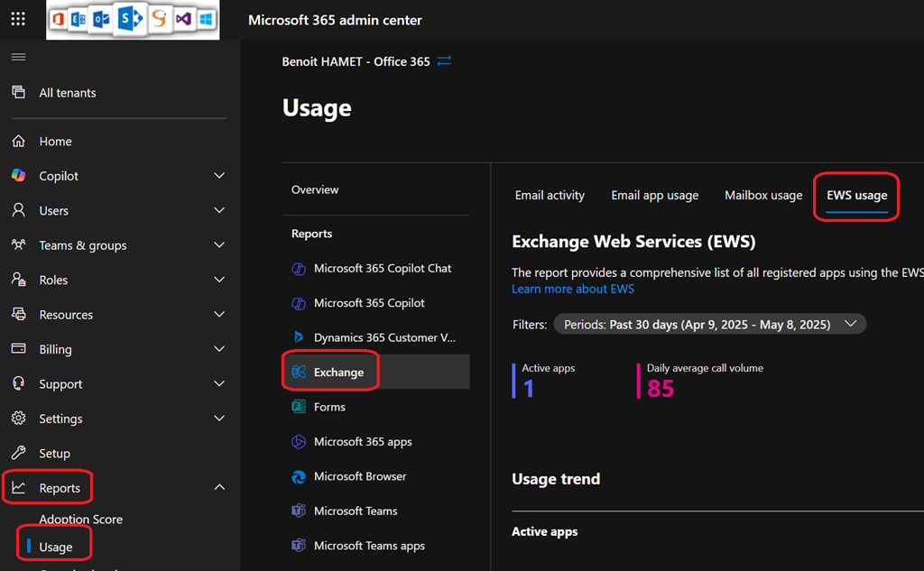
Task: Switch to the Mailbox usage tab
Action: [762, 196]
